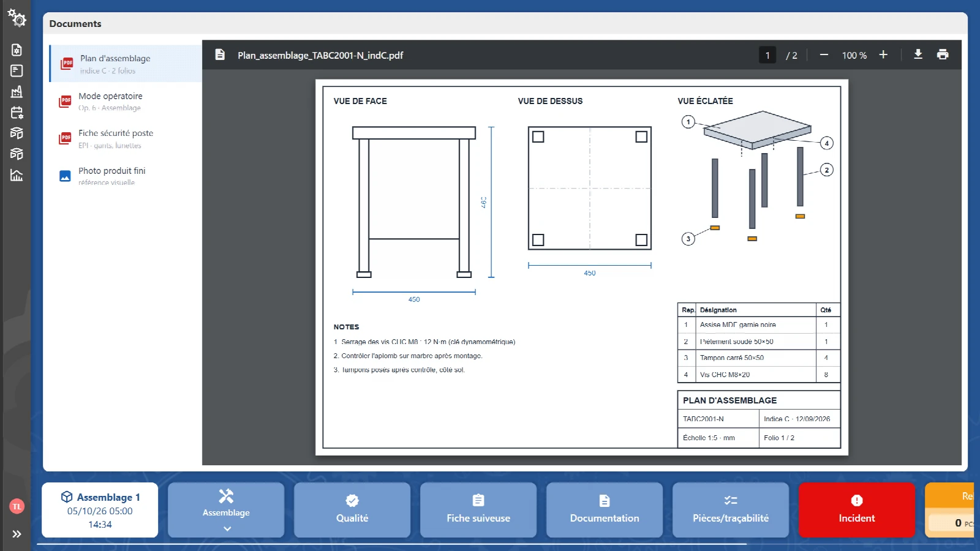This screenshot has width=980, height=551.
Task: Open the factory icon in left sidebar
Action: click(17, 92)
